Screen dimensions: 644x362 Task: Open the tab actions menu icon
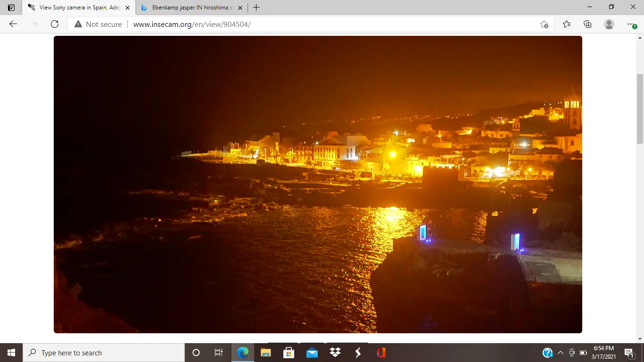click(x=11, y=8)
